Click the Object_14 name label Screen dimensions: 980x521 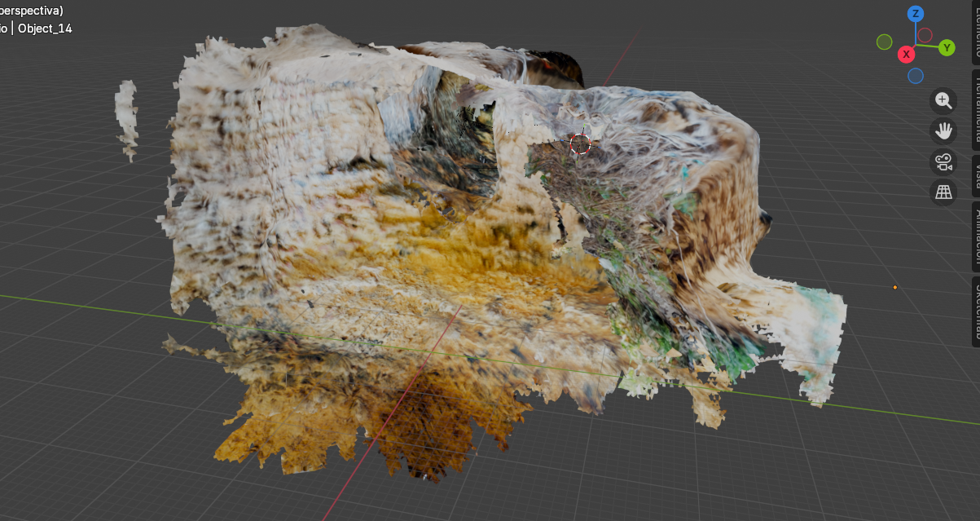45,29
